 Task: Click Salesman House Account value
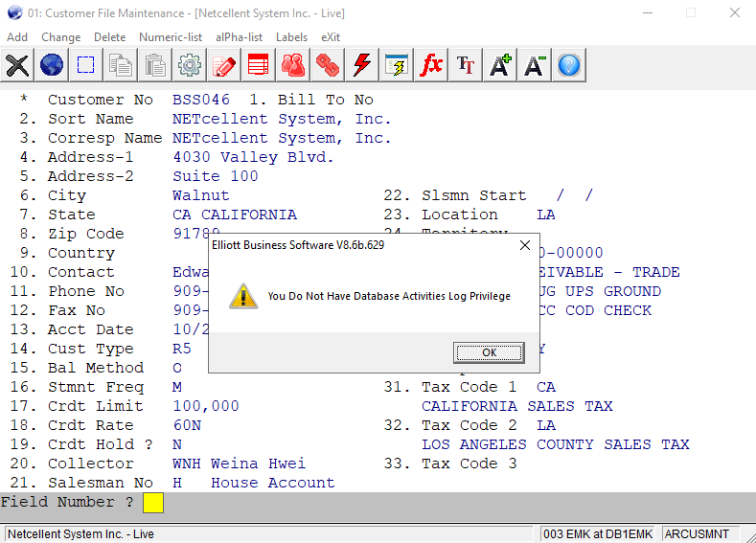click(272, 483)
